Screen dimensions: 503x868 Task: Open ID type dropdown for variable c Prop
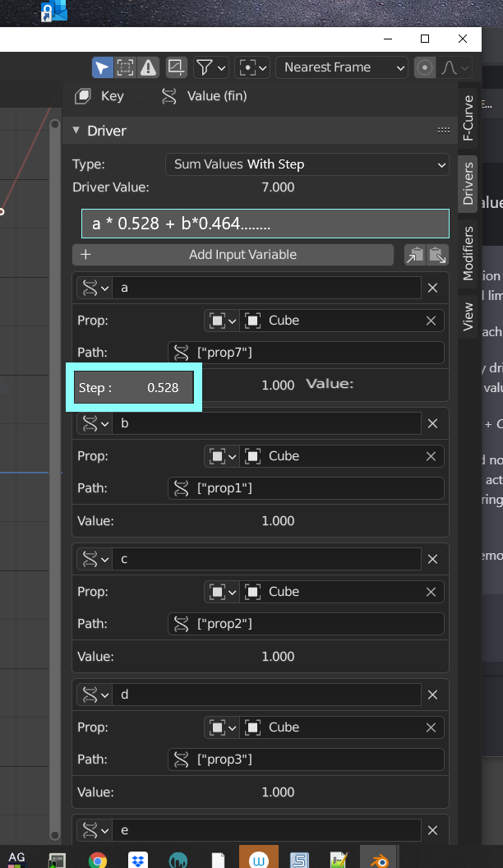[x=222, y=592]
